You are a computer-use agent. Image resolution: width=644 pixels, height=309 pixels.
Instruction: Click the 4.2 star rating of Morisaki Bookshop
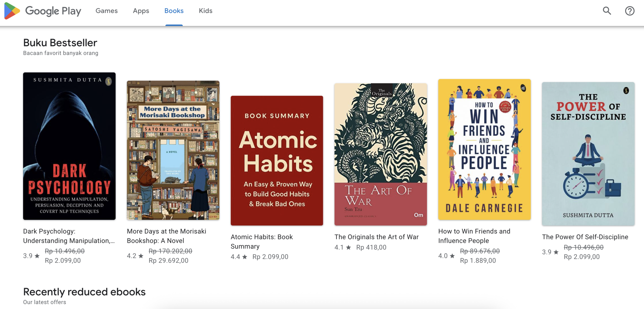[135, 256]
